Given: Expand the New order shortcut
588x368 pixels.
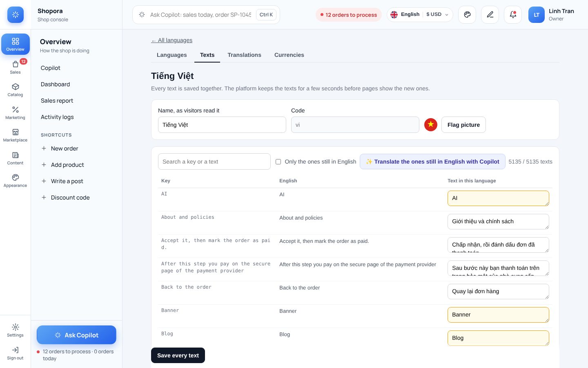Looking at the screenshot, I should coord(60,148).
